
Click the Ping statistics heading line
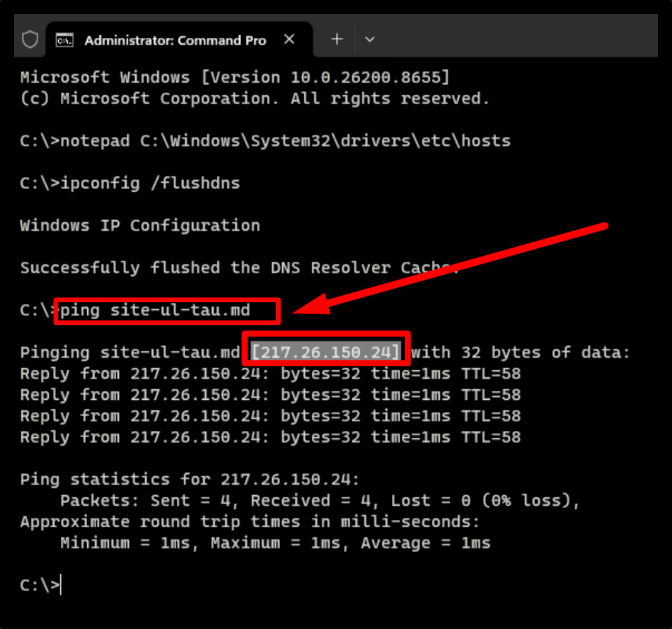point(190,479)
